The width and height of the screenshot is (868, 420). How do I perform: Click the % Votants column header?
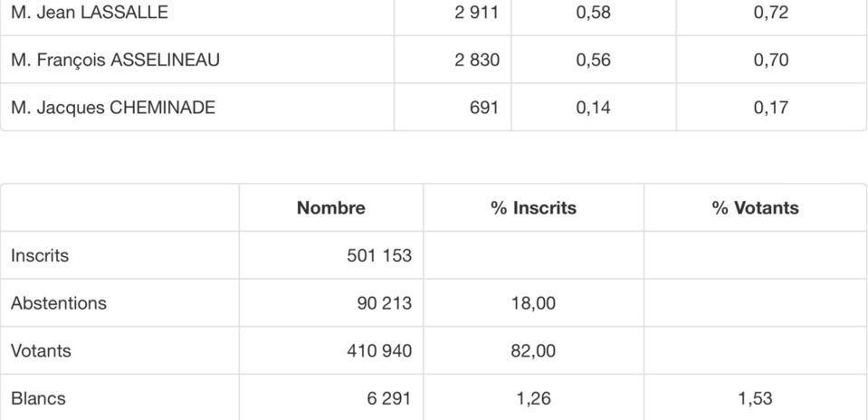[755, 208]
